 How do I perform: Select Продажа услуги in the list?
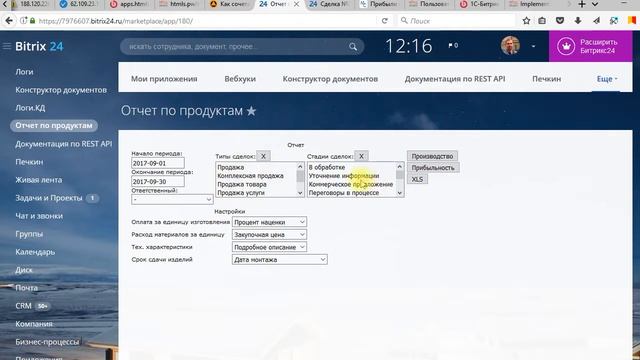[x=241, y=193]
